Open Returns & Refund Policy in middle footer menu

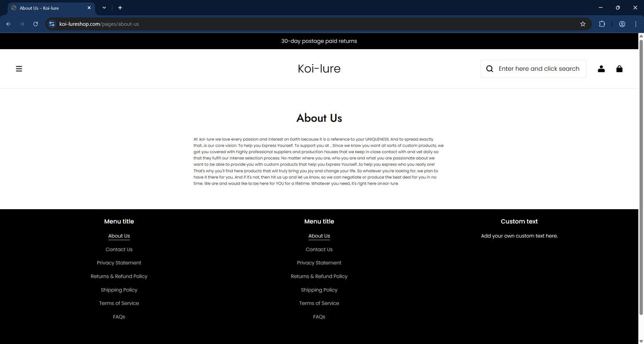click(x=319, y=276)
